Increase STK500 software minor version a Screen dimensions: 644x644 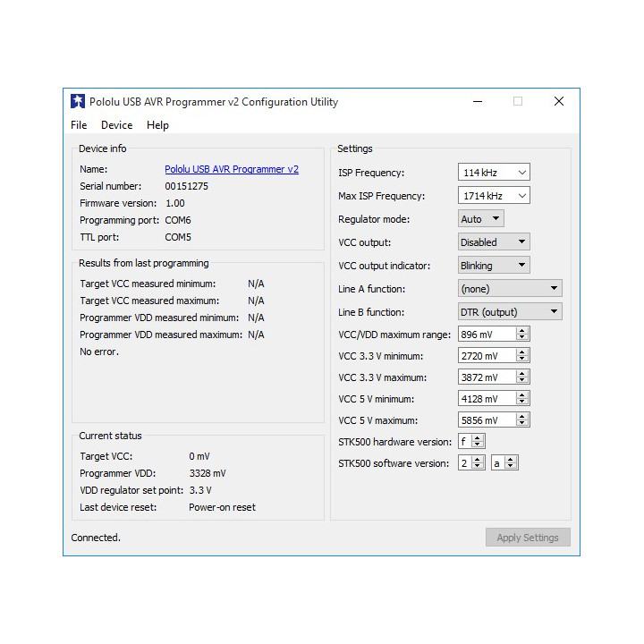click(511, 459)
